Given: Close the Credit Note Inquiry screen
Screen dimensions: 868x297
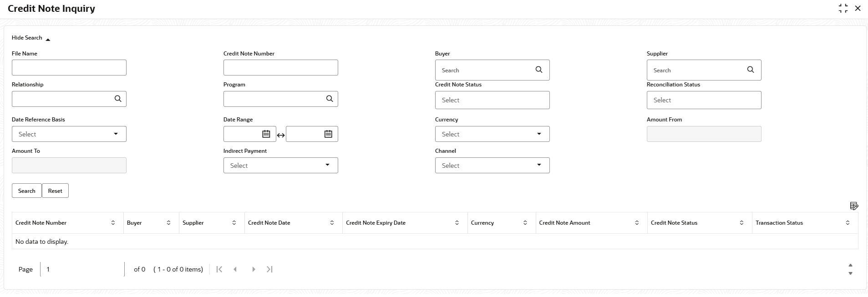Looking at the screenshot, I should point(858,8).
